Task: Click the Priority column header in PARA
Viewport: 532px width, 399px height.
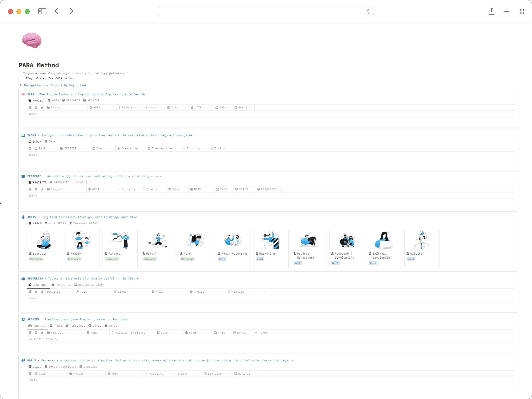Action: (x=127, y=108)
